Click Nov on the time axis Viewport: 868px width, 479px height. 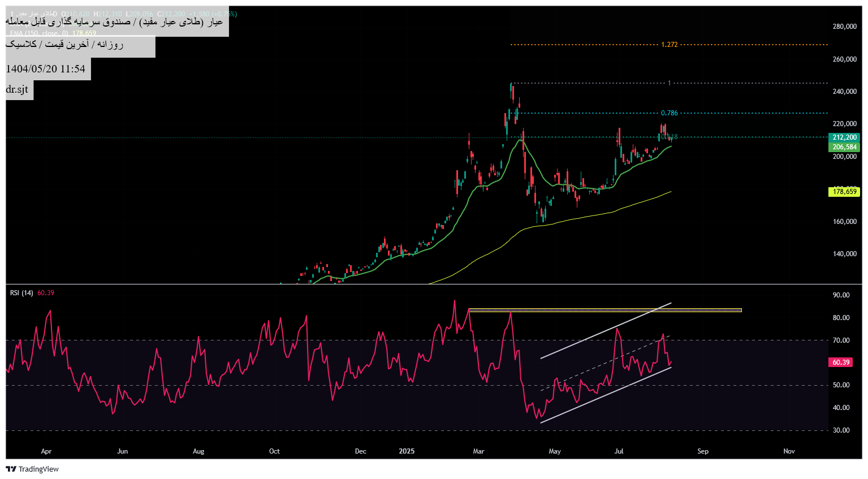pyautogui.click(x=789, y=451)
